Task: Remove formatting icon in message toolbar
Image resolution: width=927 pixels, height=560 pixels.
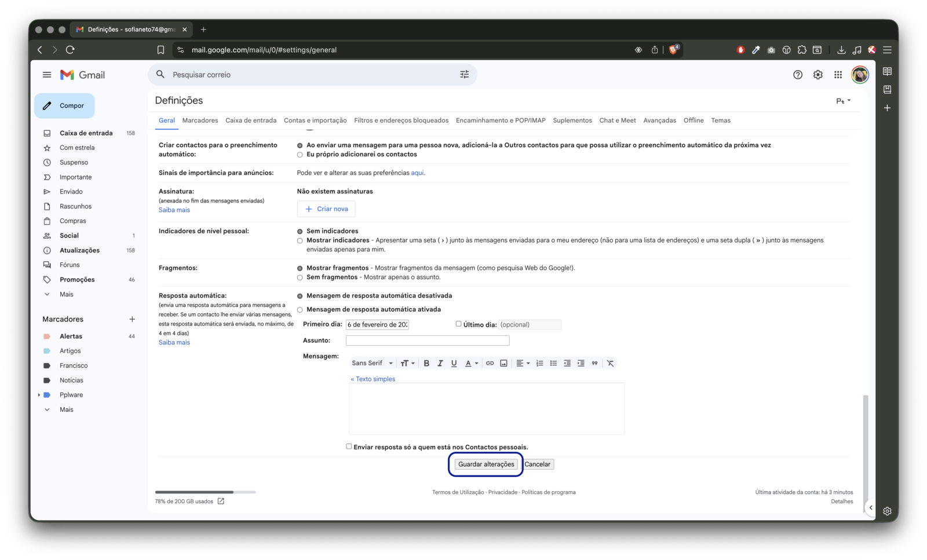Action: (610, 363)
